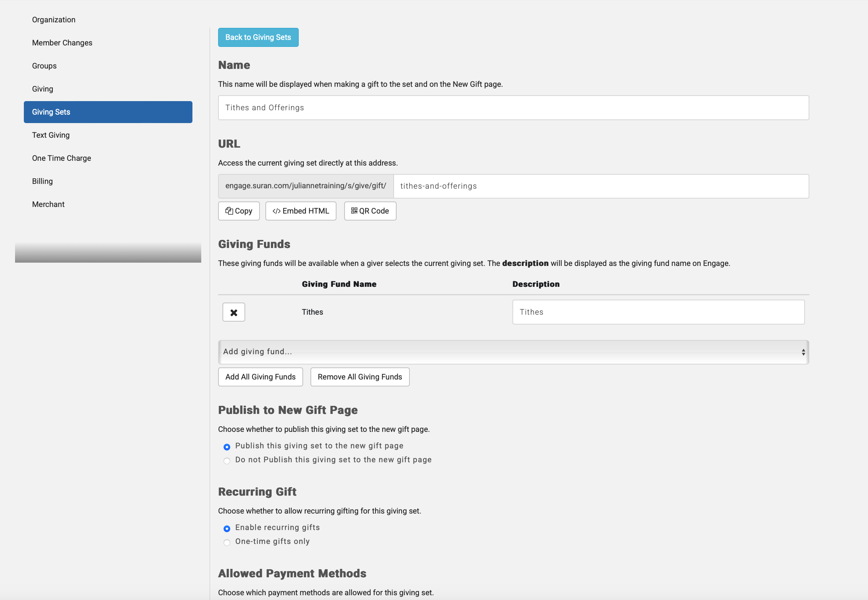Edit the Tithes Description field

coord(658,312)
